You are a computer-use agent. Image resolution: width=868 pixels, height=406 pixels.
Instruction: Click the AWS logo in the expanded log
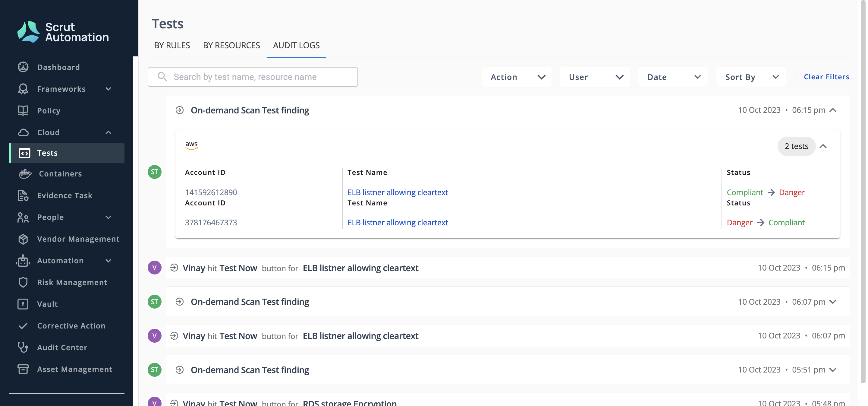191,145
